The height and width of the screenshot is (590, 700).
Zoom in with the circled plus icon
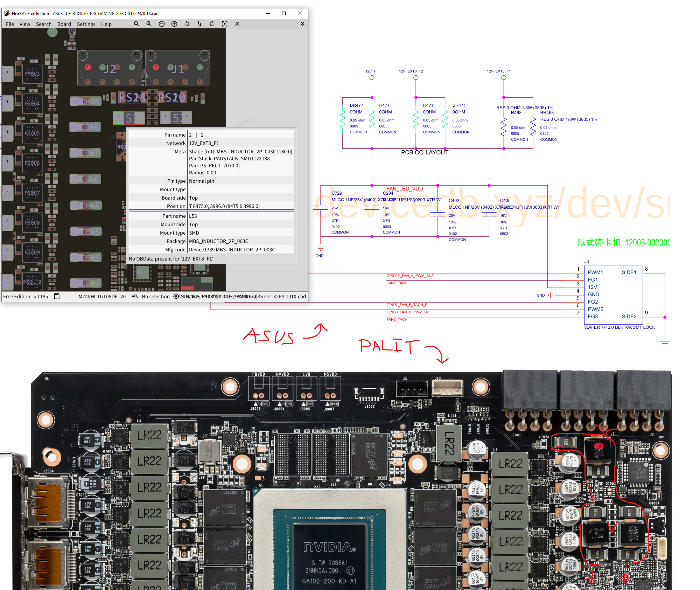pos(174,24)
